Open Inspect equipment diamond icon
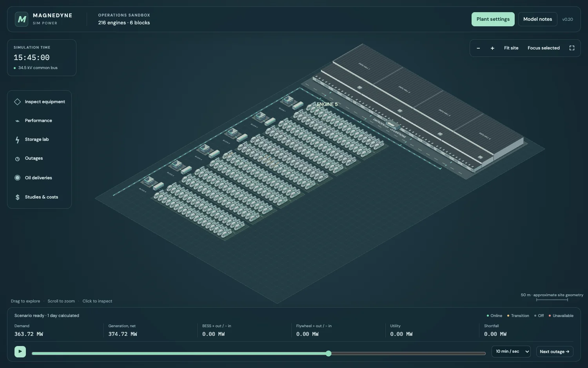The height and width of the screenshot is (368, 588). pos(17,102)
